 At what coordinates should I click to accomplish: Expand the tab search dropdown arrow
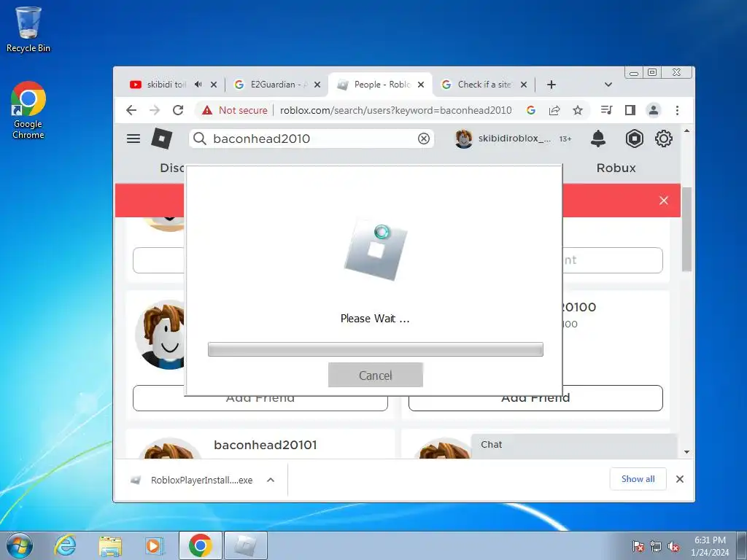(608, 85)
